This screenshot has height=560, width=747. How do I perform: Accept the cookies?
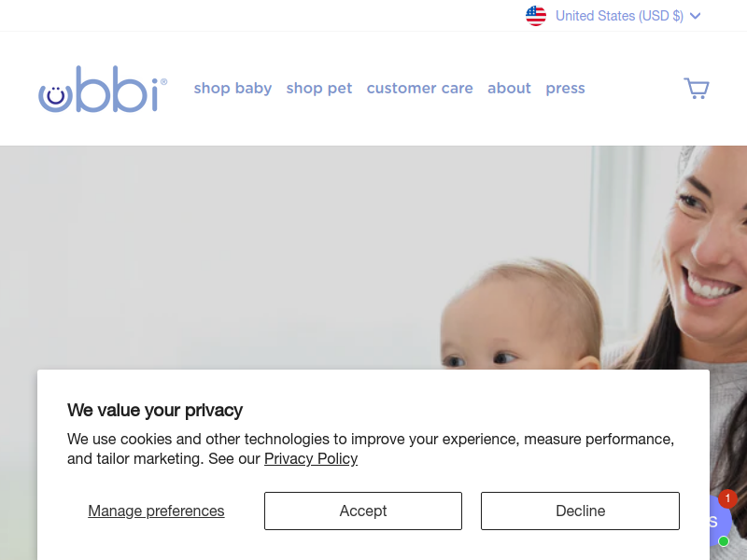(363, 511)
